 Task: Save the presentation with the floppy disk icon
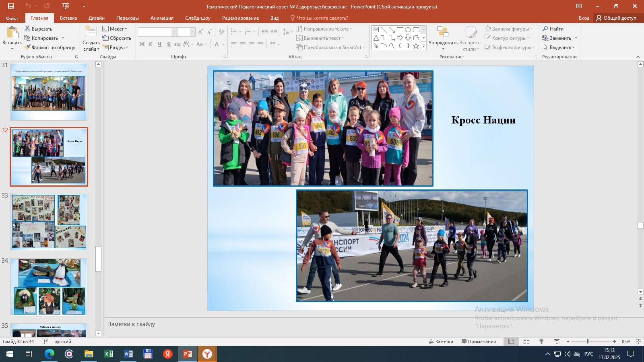(11, 6)
